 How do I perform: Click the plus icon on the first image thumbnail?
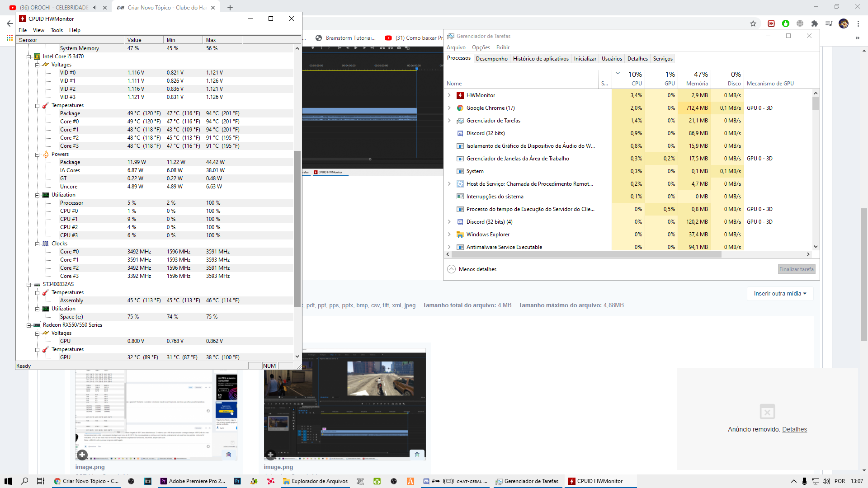tap(82, 455)
